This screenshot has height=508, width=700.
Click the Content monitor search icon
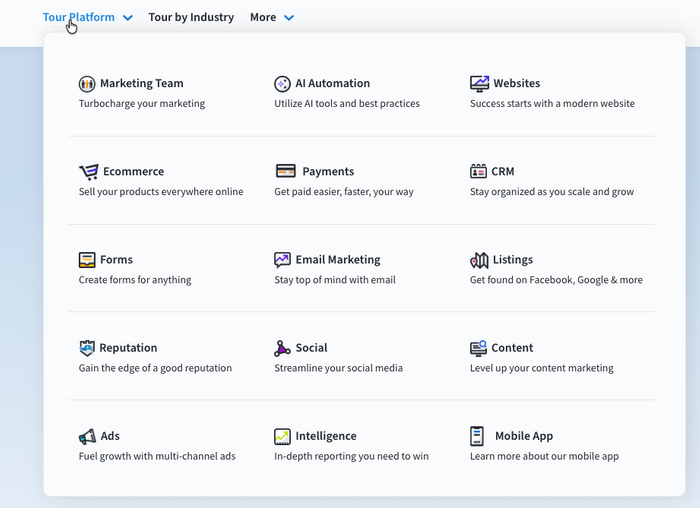tap(478, 348)
